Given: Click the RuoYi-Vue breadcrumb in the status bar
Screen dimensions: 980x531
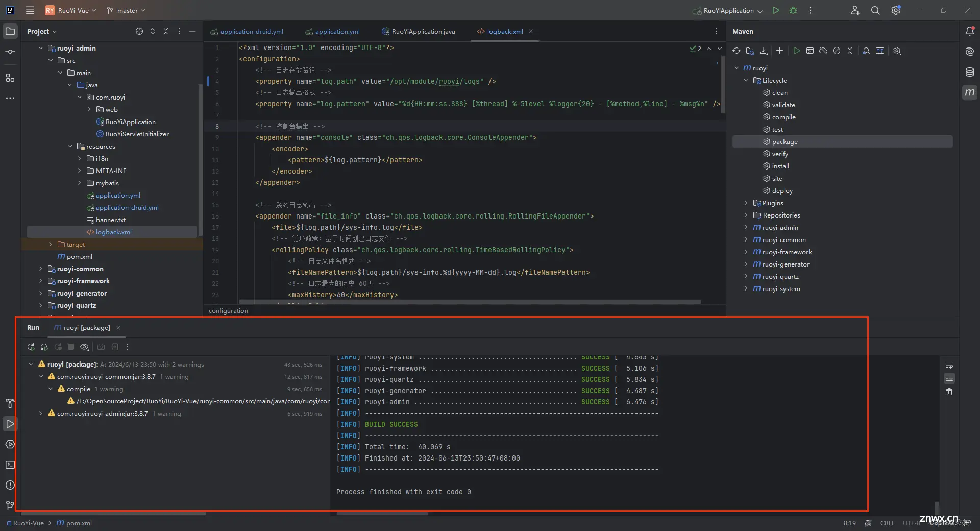Looking at the screenshot, I should pyautogui.click(x=25, y=523).
